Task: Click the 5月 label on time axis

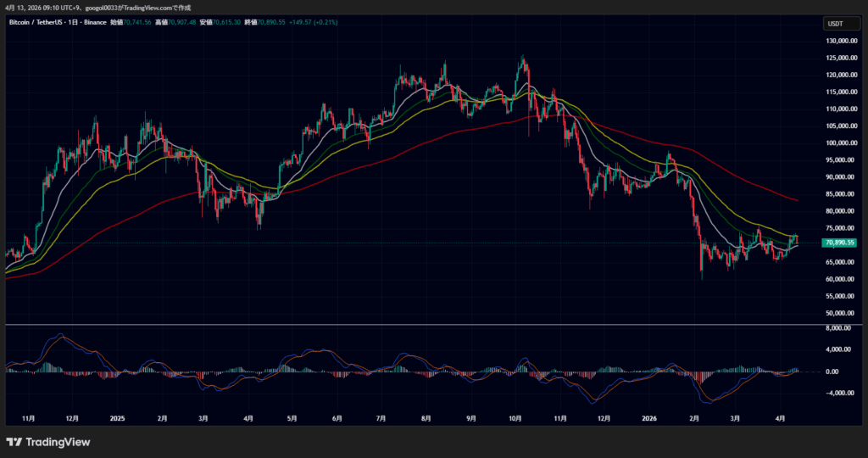Action: click(x=292, y=419)
